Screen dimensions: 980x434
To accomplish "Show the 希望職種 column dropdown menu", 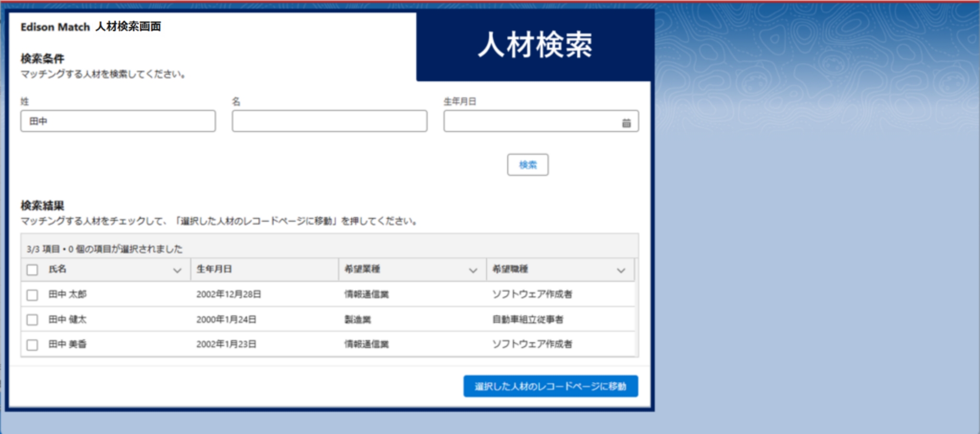I will click(621, 271).
